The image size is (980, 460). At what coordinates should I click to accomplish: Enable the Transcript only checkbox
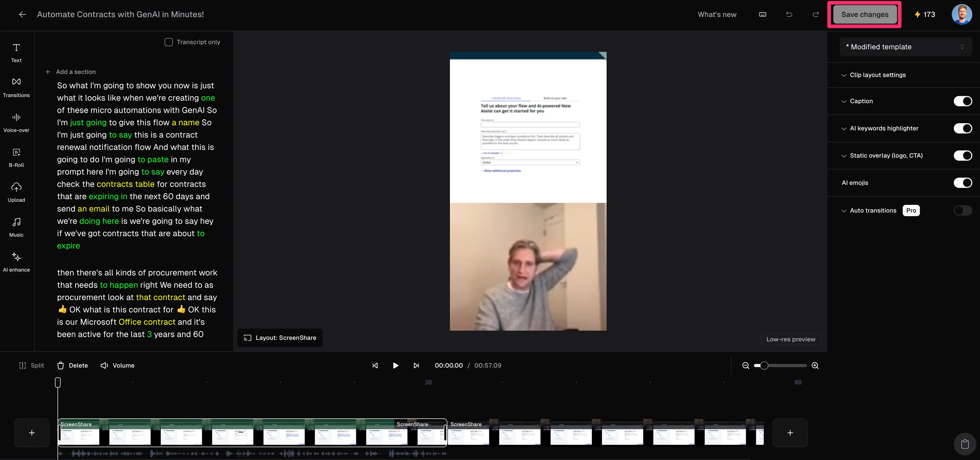(168, 42)
